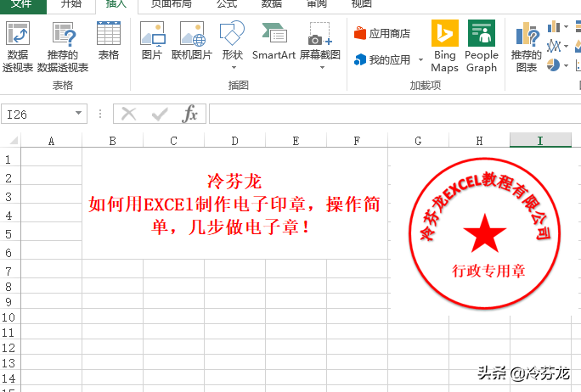Select the curved 冷芬龙EXCEL教程有限公司 WordArt
The width and height of the screenshot is (581, 392).
[x=485, y=204]
